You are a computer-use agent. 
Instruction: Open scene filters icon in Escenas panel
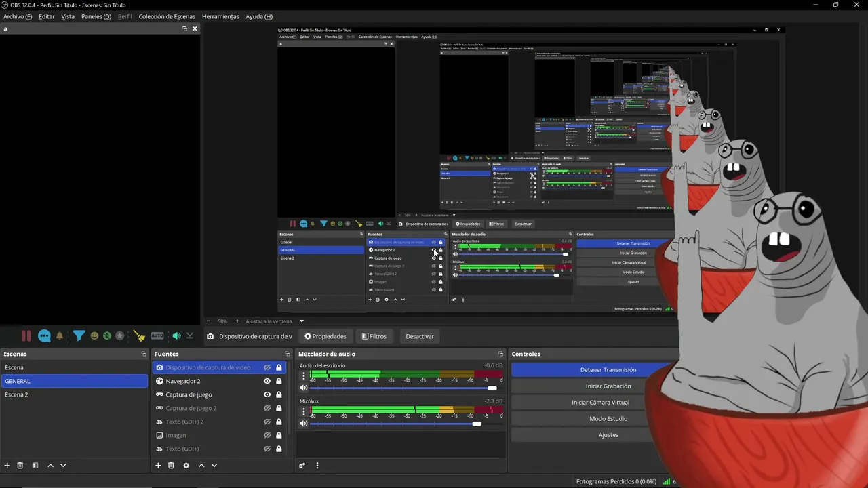tap(35, 466)
